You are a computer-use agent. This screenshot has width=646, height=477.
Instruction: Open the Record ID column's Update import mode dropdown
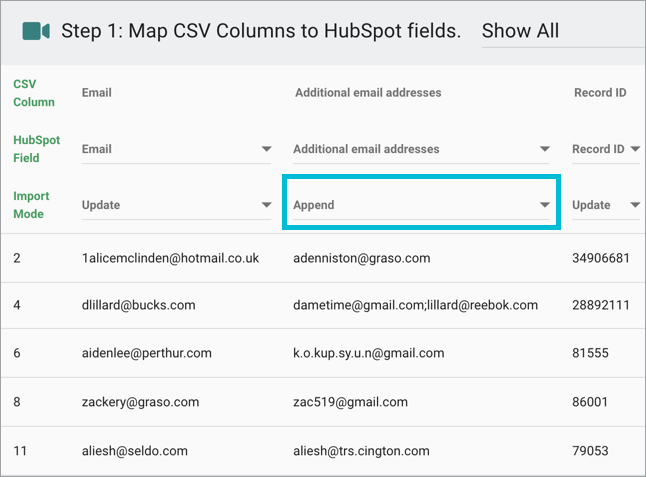(606, 205)
